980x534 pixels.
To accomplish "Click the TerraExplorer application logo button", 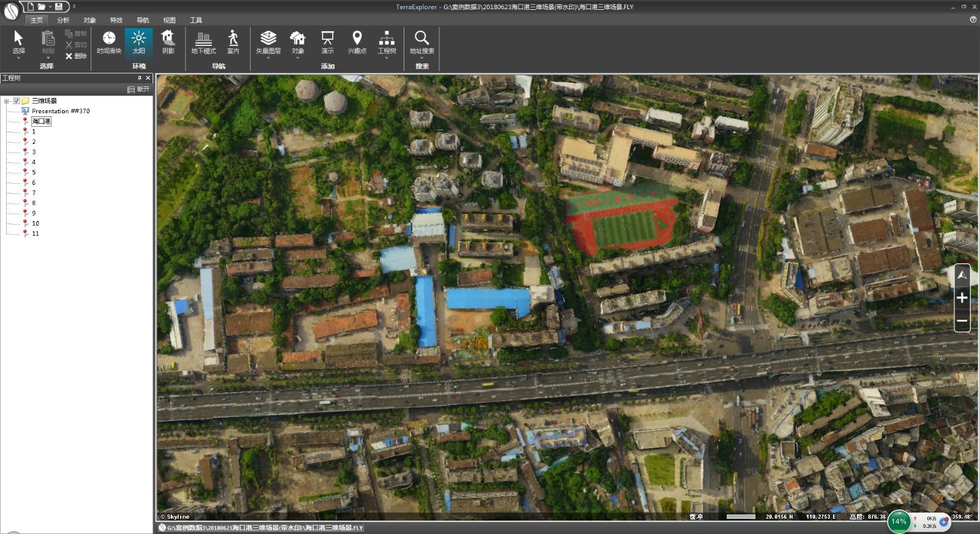I will [x=11, y=11].
